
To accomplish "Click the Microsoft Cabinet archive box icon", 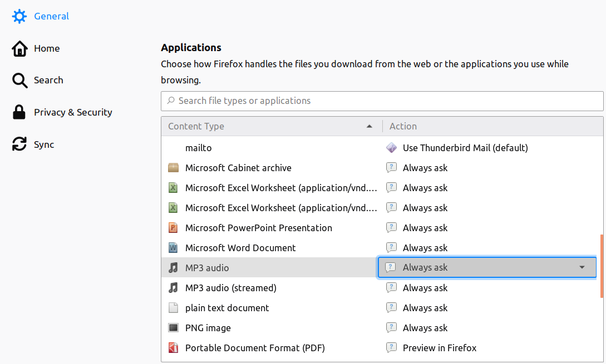I will coord(174,168).
